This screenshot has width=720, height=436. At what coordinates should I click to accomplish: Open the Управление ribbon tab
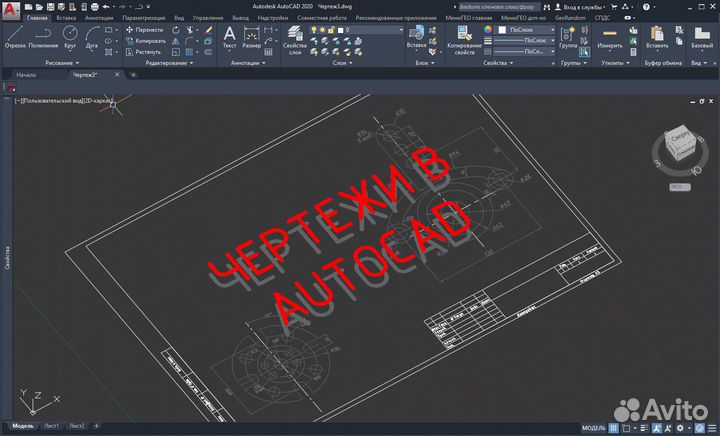208,18
